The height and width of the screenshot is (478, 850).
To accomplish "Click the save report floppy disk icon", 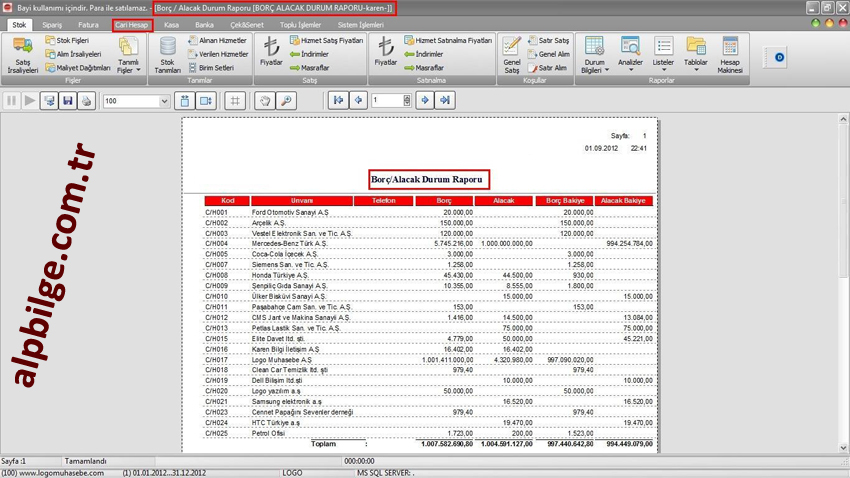I will pyautogui.click(x=67, y=101).
